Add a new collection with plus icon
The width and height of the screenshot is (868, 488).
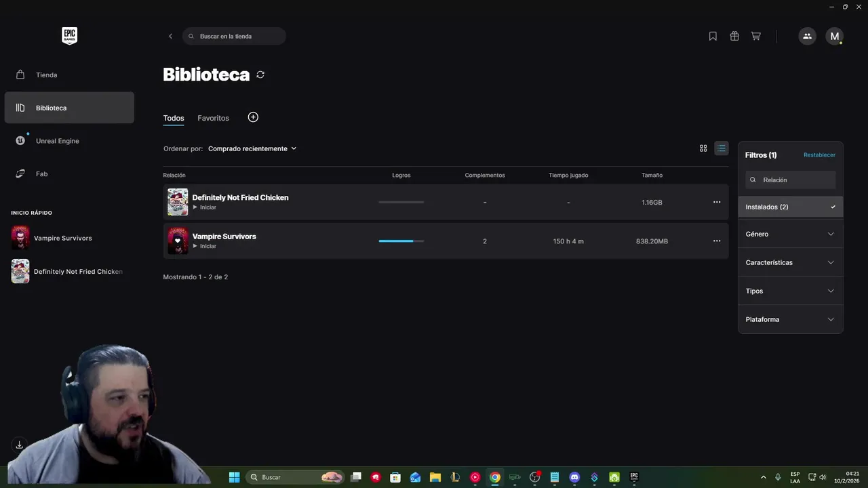click(x=253, y=117)
